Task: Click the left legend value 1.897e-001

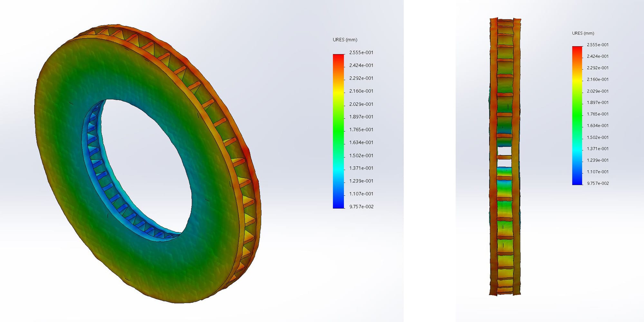Action: [361, 117]
